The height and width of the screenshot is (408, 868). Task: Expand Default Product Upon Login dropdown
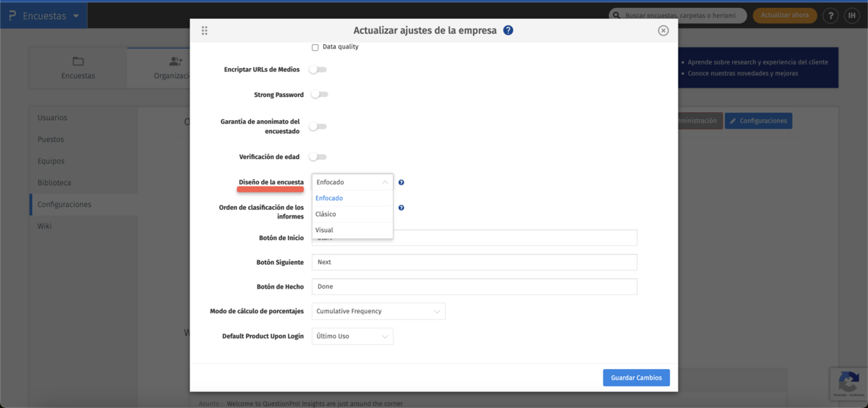pyautogui.click(x=352, y=336)
